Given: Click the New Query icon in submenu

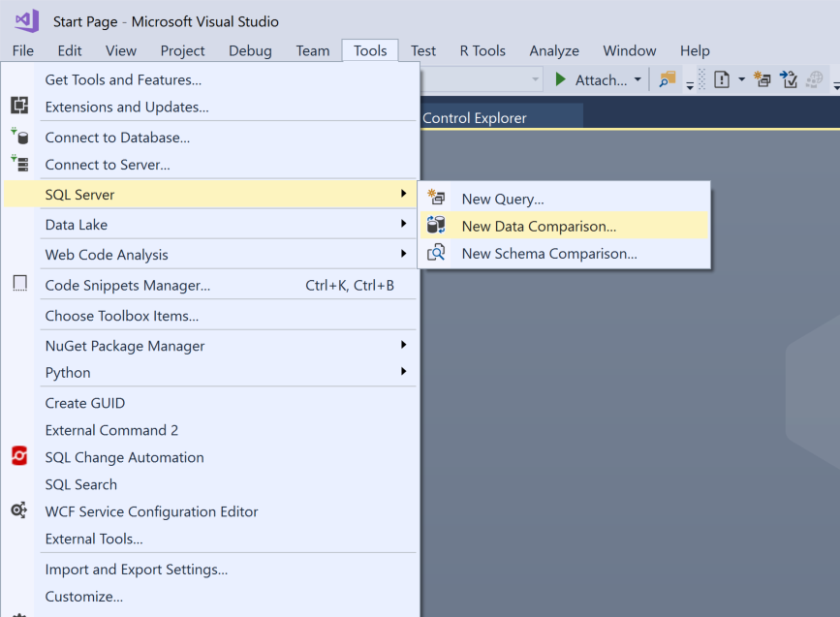Looking at the screenshot, I should (437, 199).
